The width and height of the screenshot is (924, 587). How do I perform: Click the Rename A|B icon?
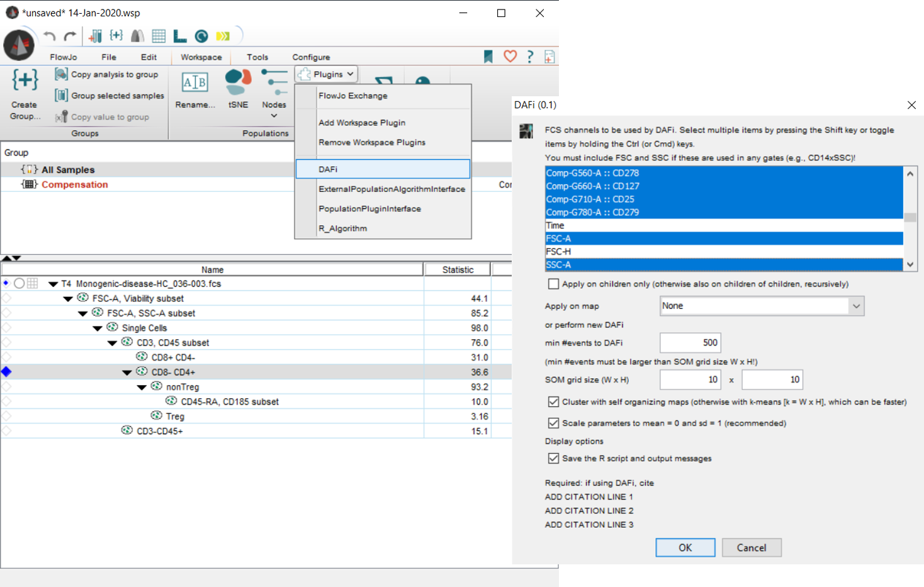pos(195,82)
